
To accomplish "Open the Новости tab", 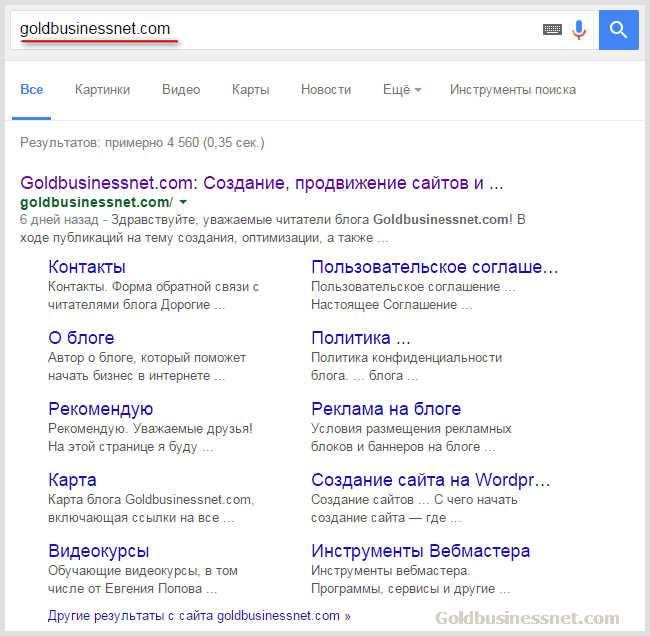I will [x=326, y=90].
